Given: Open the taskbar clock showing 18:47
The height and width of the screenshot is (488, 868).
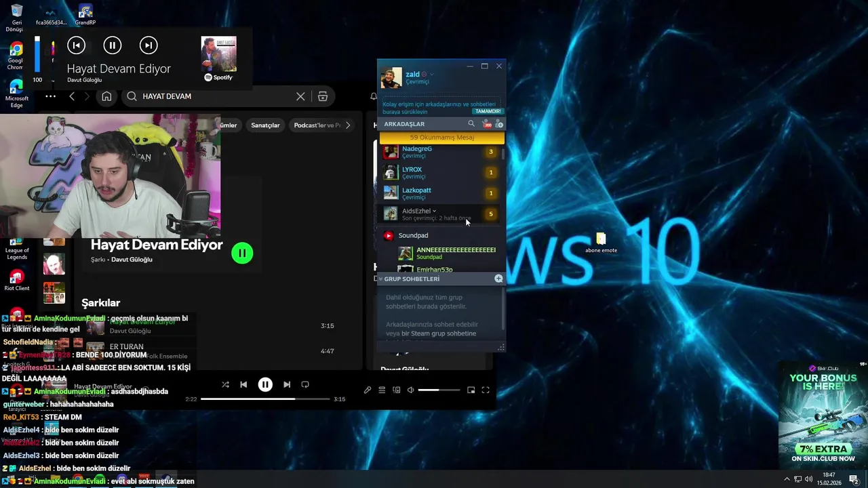Looking at the screenshot, I should pyautogui.click(x=829, y=479).
